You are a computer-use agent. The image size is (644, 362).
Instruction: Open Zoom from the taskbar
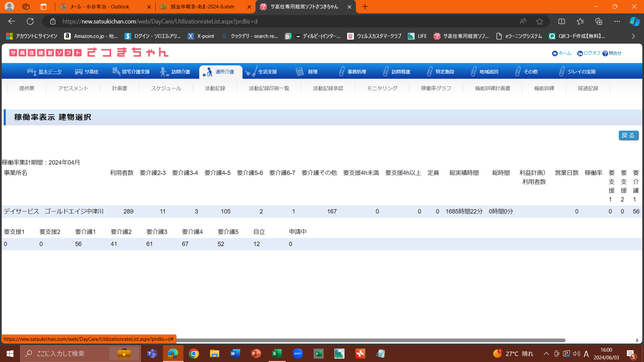point(298,354)
